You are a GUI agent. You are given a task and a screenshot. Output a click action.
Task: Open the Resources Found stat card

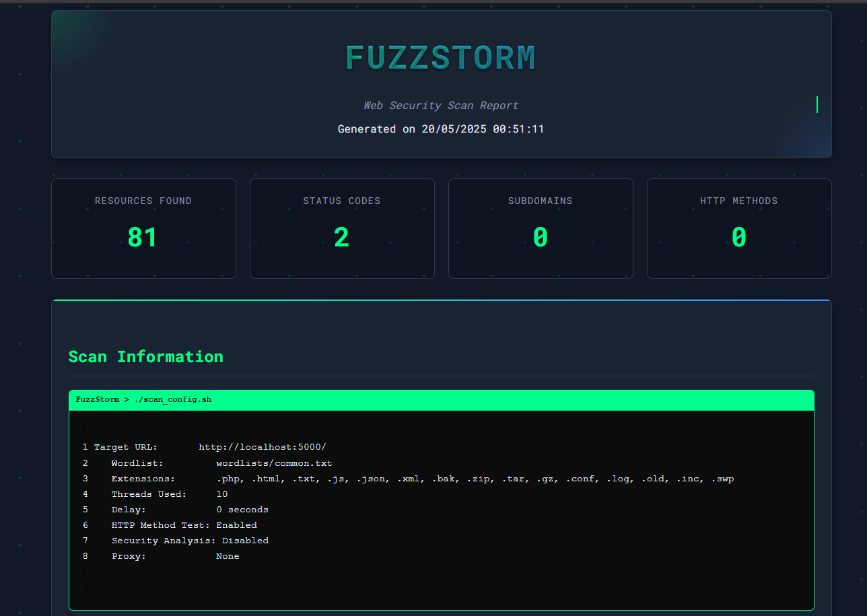coord(143,228)
